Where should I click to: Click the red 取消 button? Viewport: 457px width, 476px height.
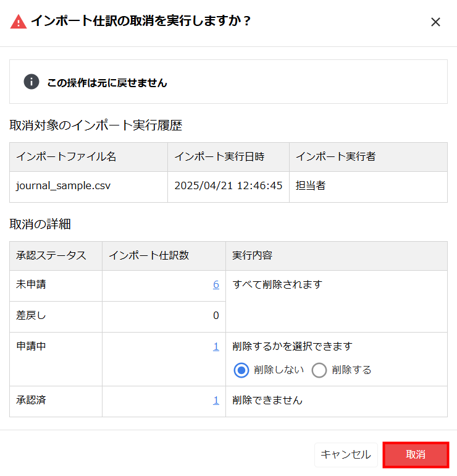tap(416, 454)
